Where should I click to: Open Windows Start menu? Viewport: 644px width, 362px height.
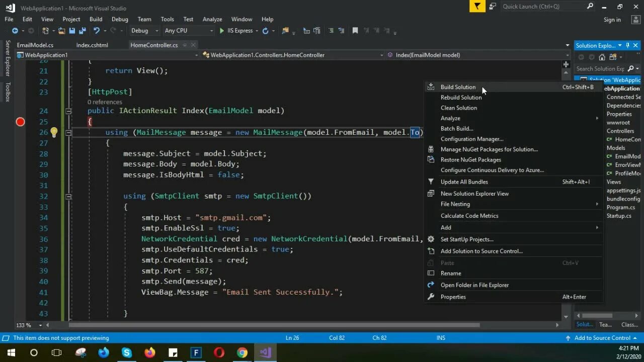coord(11,352)
